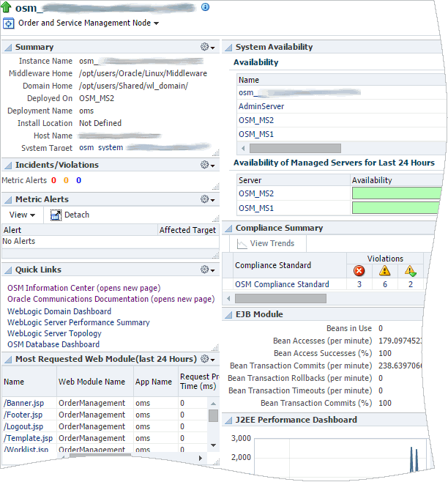Click the web module table scroll-right arrow
This screenshot has height=482, width=448.
[x=201, y=458]
